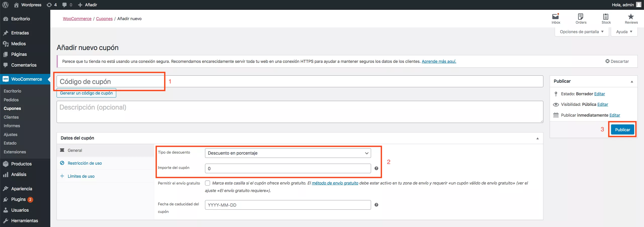Image resolution: width=644 pixels, height=227 pixels.
Task: Dismiss notice via Descartar
Action: tap(617, 61)
